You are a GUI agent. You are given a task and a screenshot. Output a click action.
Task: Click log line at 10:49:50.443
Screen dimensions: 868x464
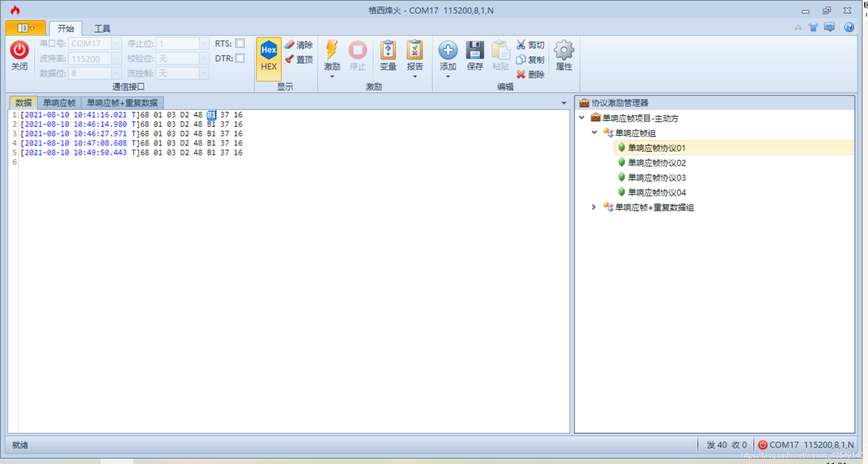pos(132,152)
